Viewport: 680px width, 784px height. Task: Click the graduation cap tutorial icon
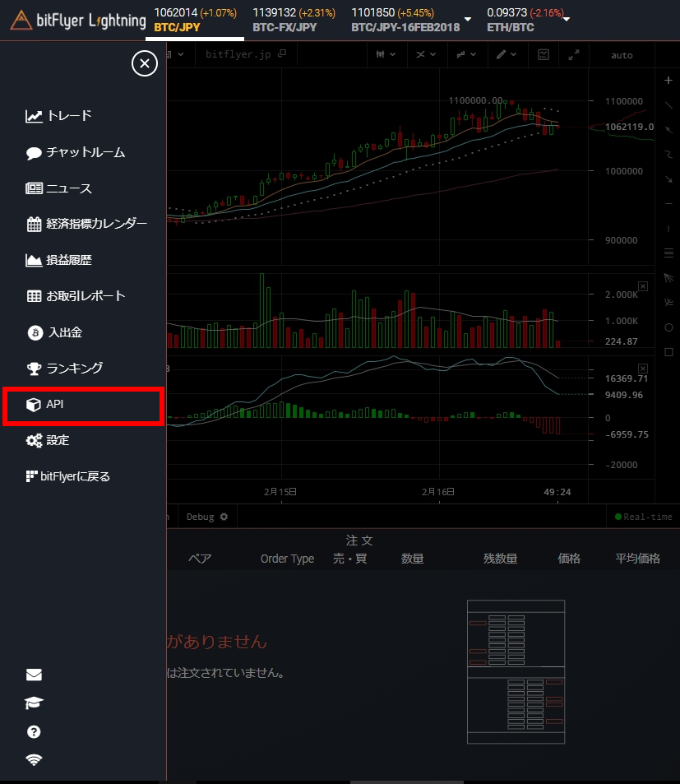point(34,703)
